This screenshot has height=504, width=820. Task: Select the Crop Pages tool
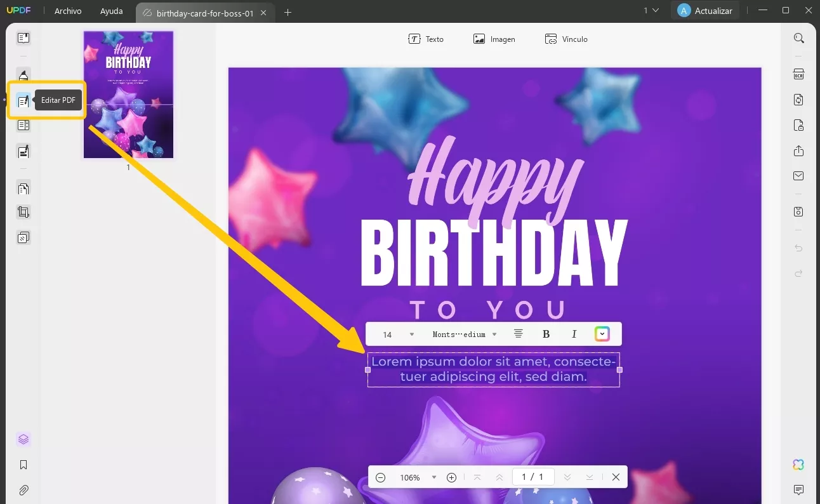point(23,213)
